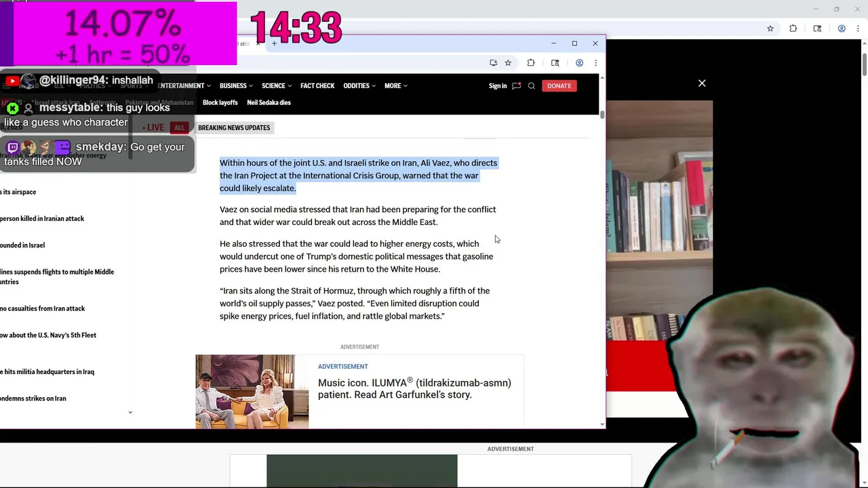
Task: Open the Fact Check section
Action: tap(317, 86)
